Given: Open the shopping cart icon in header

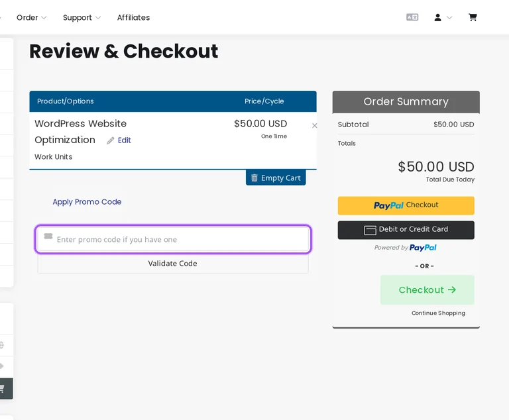Looking at the screenshot, I should click(x=473, y=17).
